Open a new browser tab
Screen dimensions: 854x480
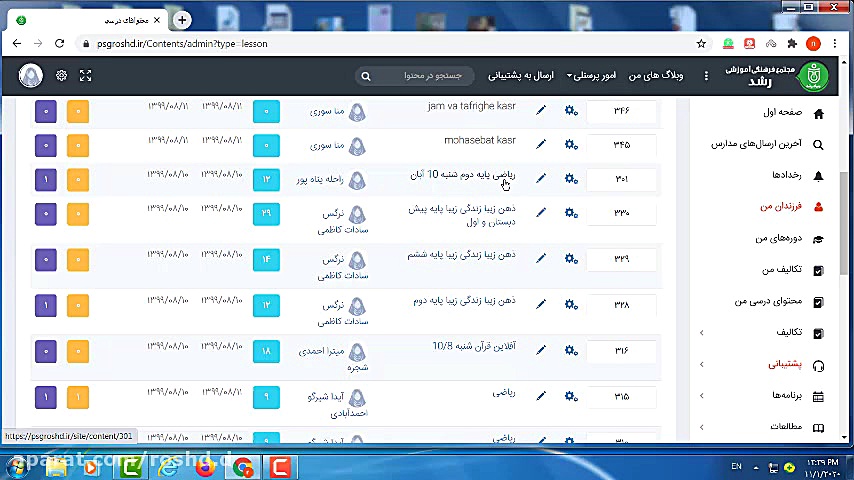click(x=182, y=20)
